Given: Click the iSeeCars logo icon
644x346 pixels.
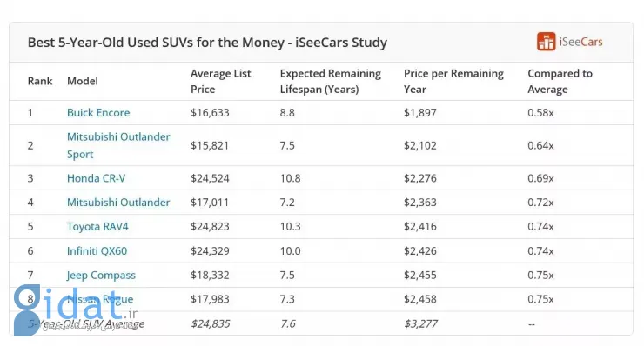Looking at the screenshot, I should [x=546, y=42].
